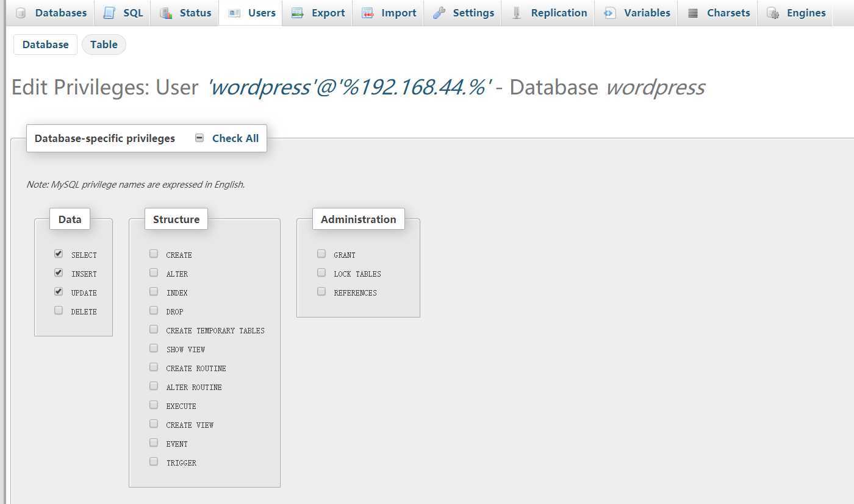Enable the EVENT privilege checkbox

[x=154, y=442]
